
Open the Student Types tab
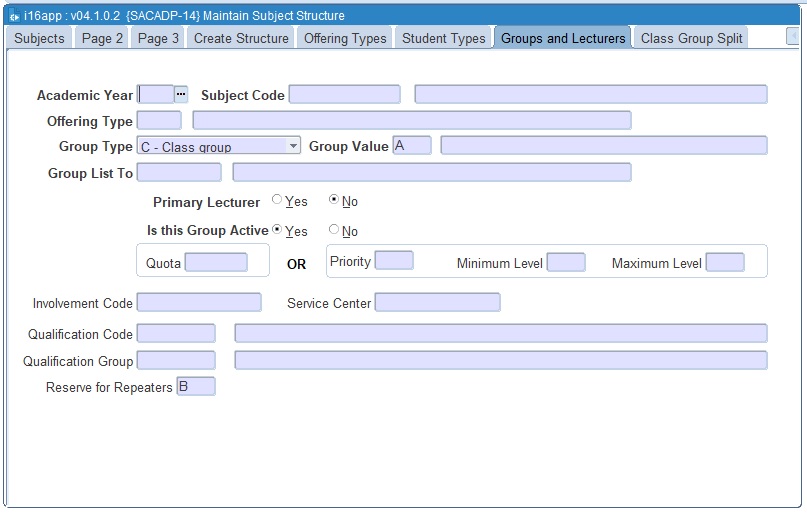click(x=443, y=38)
